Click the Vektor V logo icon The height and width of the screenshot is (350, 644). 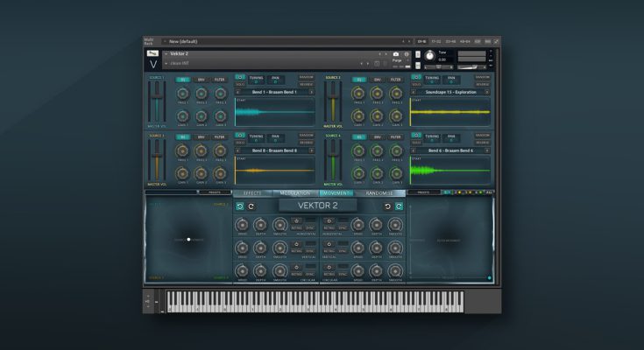pos(153,64)
